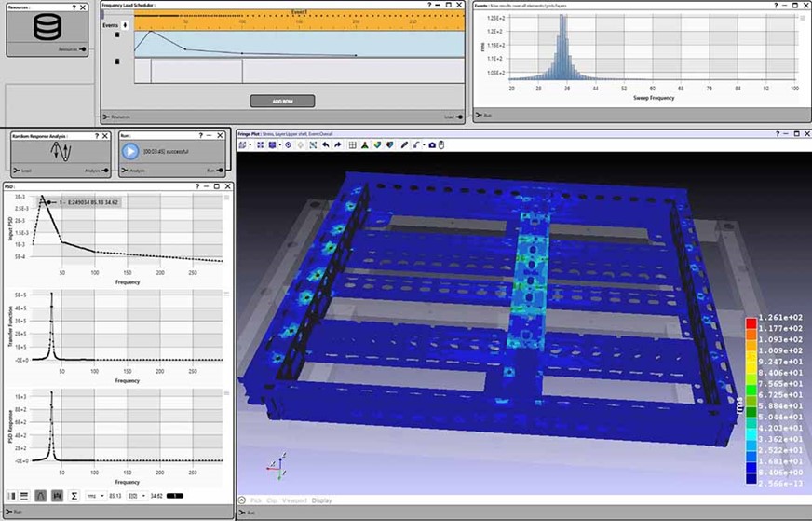Image resolution: width=812 pixels, height=521 pixels.
Task: Open the Viewport menu below the fringe plot
Action: pos(294,500)
